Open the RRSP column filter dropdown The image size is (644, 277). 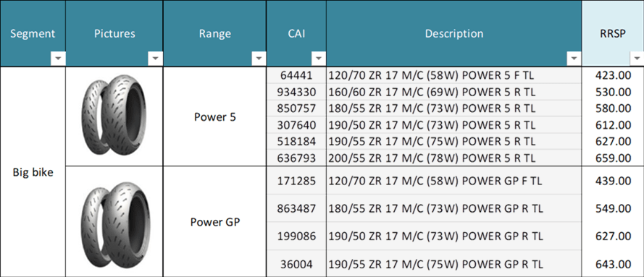[637, 59]
